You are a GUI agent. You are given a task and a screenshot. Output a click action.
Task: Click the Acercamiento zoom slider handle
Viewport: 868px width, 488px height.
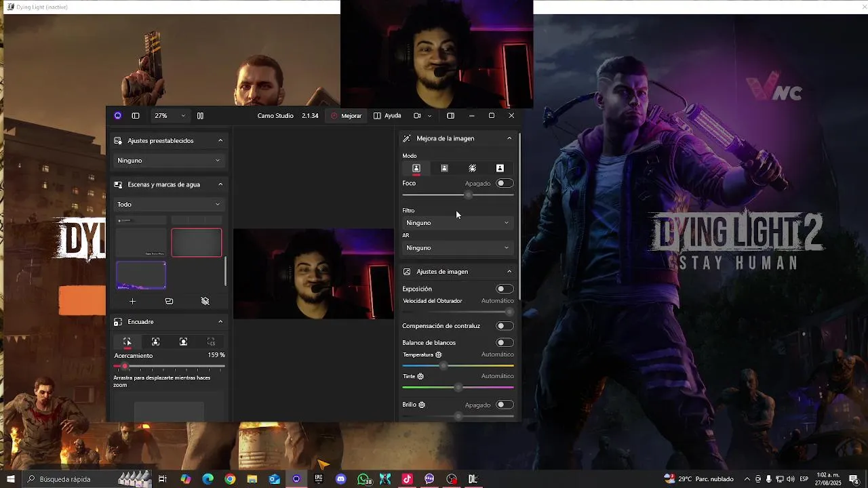point(125,366)
